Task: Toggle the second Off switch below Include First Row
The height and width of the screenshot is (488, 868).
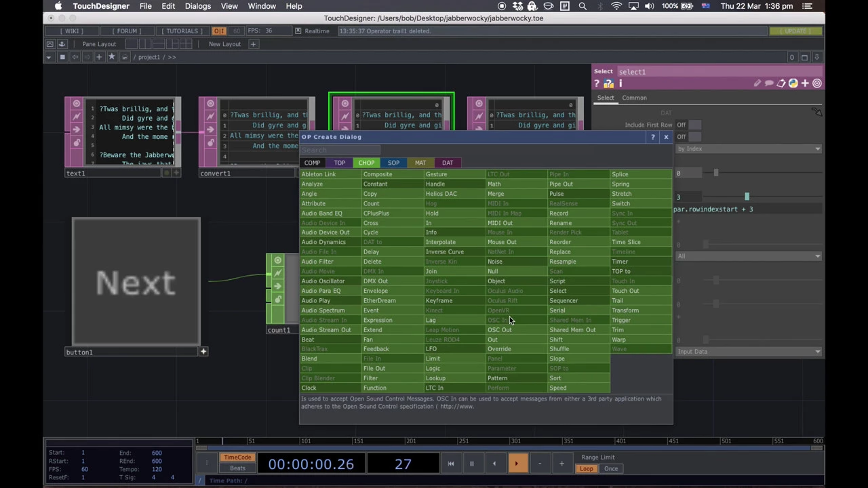Action: 688,136
